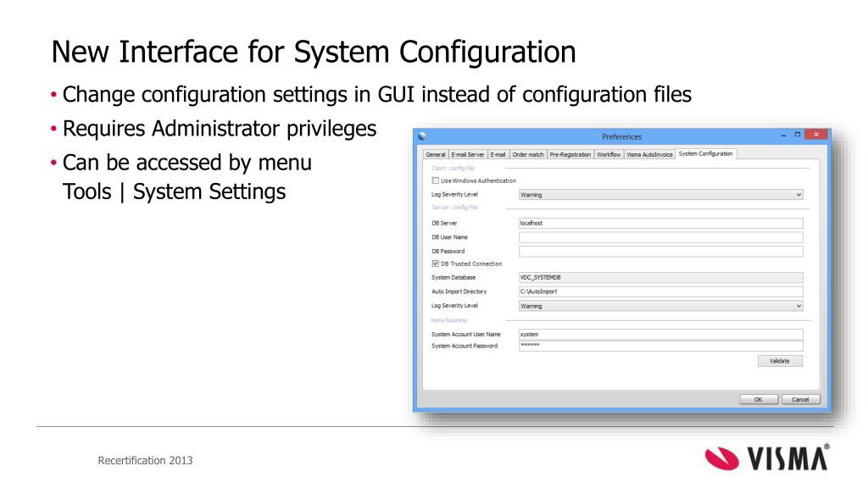The height and width of the screenshot is (488, 868).
Task: Enable Use Windows Authentication checkbox
Action: click(x=436, y=180)
